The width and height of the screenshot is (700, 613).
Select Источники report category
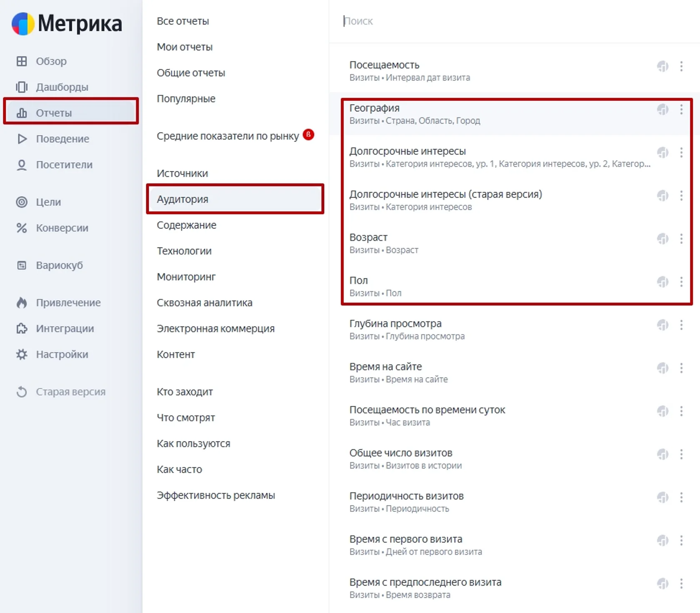[x=182, y=173]
